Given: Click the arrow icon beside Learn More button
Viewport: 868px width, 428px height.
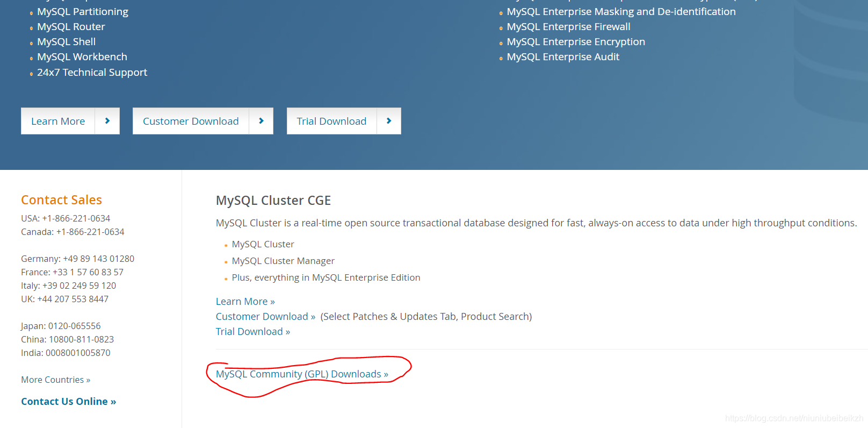Looking at the screenshot, I should pyautogui.click(x=107, y=121).
